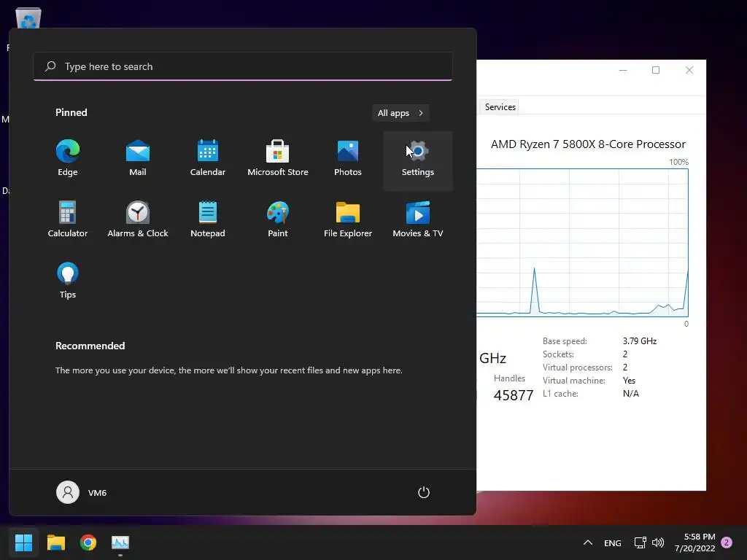Open the Tips app
Screen dimensions: 747x560
point(68,281)
